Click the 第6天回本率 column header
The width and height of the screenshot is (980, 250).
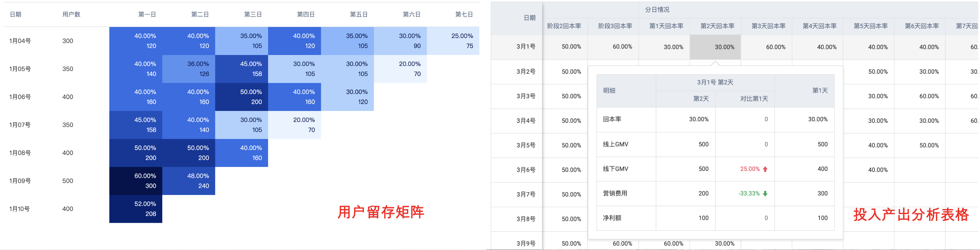tap(922, 26)
